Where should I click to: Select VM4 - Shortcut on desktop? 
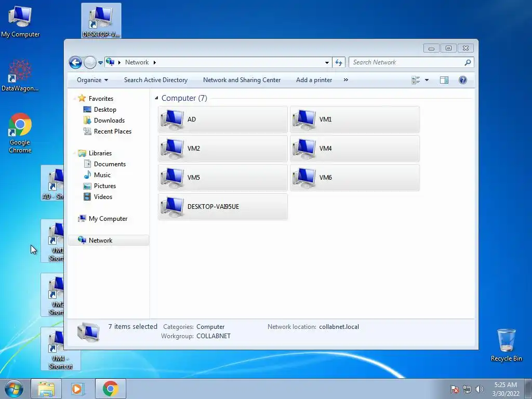tap(61, 349)
